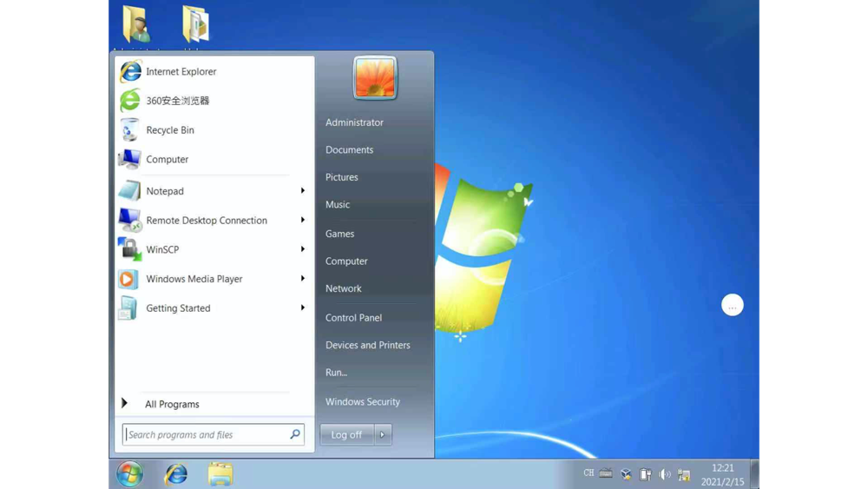This screenshot has height=489, width=868.
Task: Click the Computer icon in pinned programs
Action: pos(129,159)
